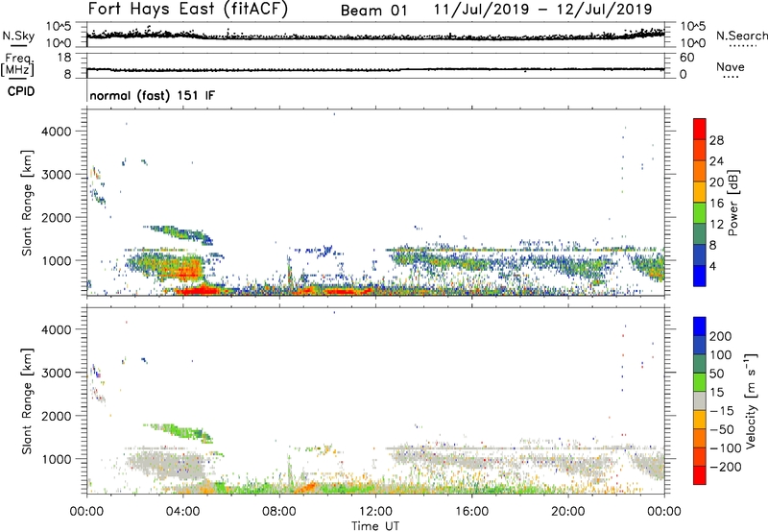Click the blue bottom of the Power color bar
Viewport: 768px width, 532px height.
[x=700, y=277]
